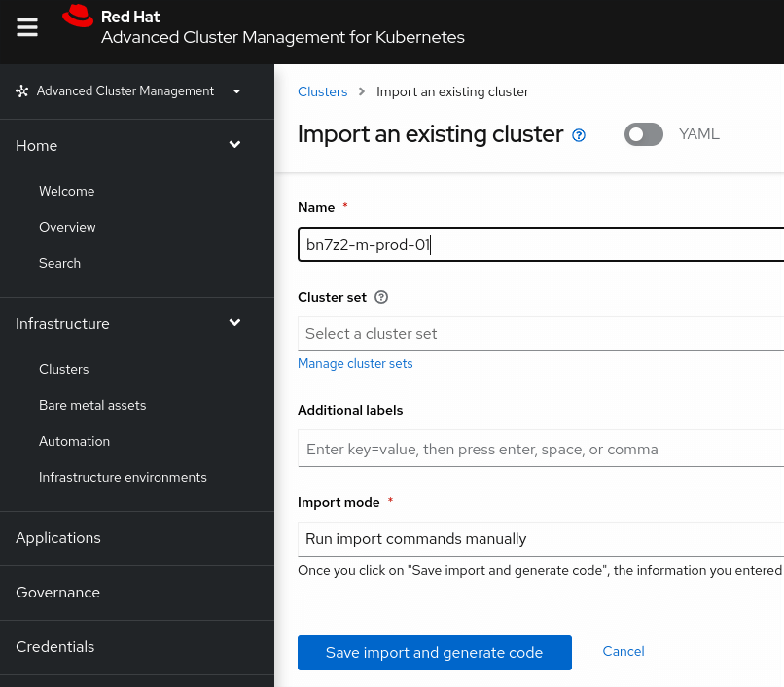784x687 pixels.
Task: Open the Advanced Cluster Management perspective dropdown
Action: 236,91
